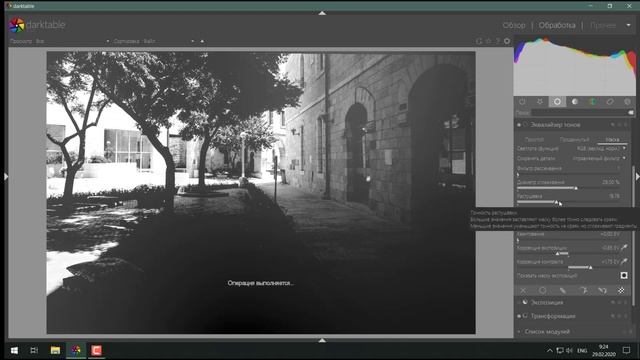This screenshot has height=360, width=640.
Task: Open presets menu of Эквалайзер тонов
Action: tap(626, 124)
